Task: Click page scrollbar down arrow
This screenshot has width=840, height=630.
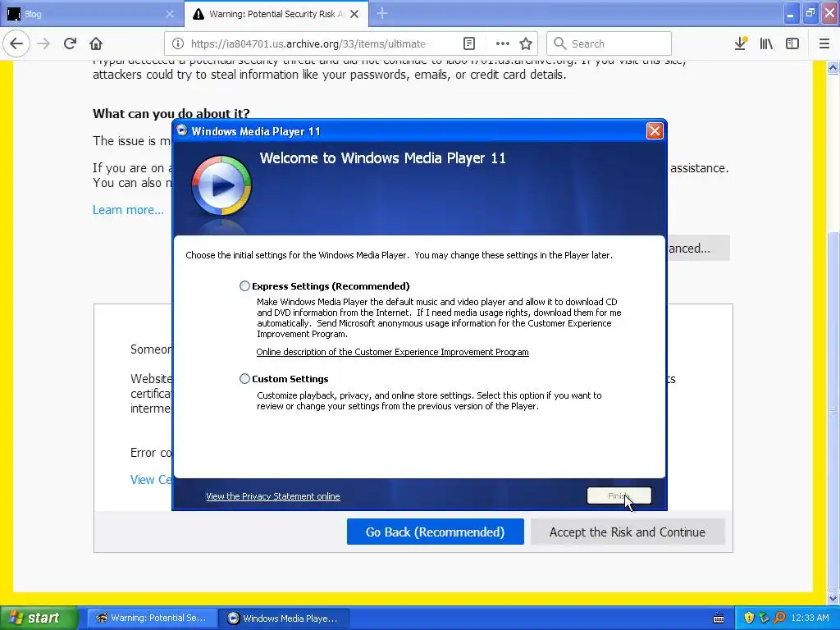Action: click(833, 598)
